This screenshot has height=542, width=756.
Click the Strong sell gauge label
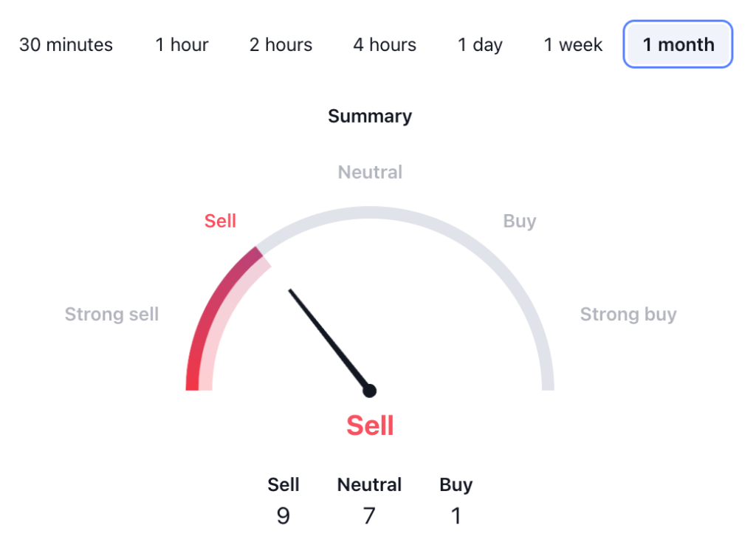[x=111, y=315]
